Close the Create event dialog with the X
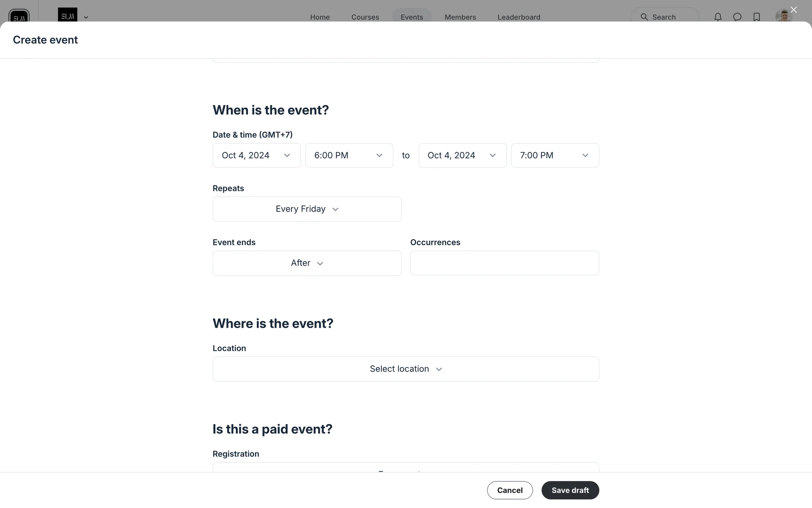Screen dimensions: 812x508 click(x=793, y=10)
